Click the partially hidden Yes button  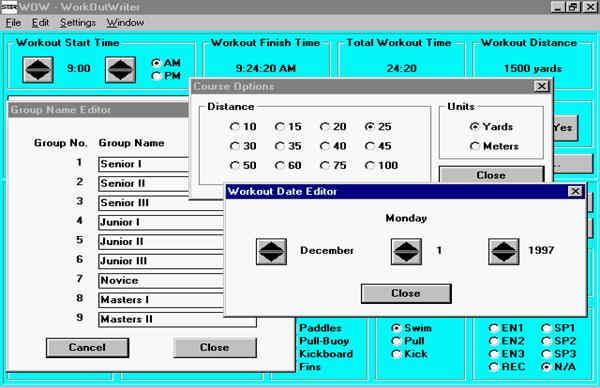[566, 128]
